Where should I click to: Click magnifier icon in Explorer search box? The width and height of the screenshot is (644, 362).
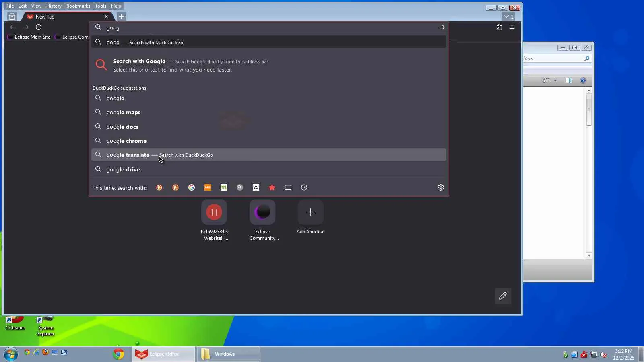[587, 58]
